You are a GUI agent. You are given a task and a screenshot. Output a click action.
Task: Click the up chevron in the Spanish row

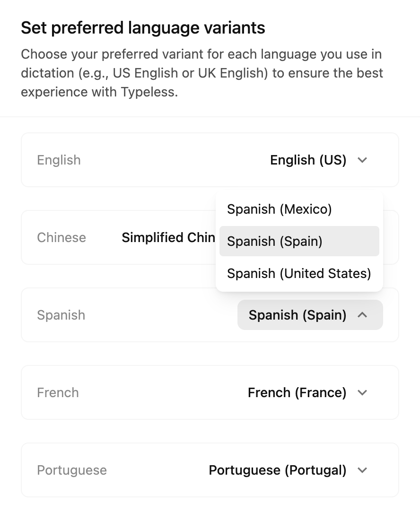pyautogui.click(x=363, y=315)
